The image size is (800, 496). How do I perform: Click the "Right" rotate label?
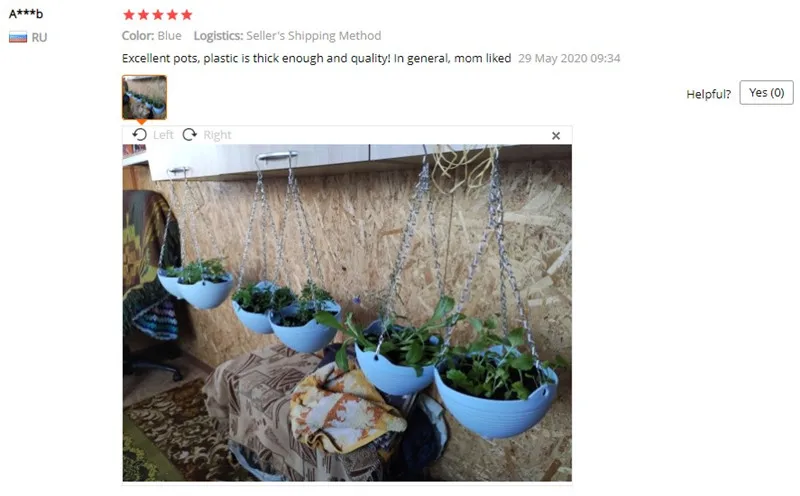[x=217, y=135]
